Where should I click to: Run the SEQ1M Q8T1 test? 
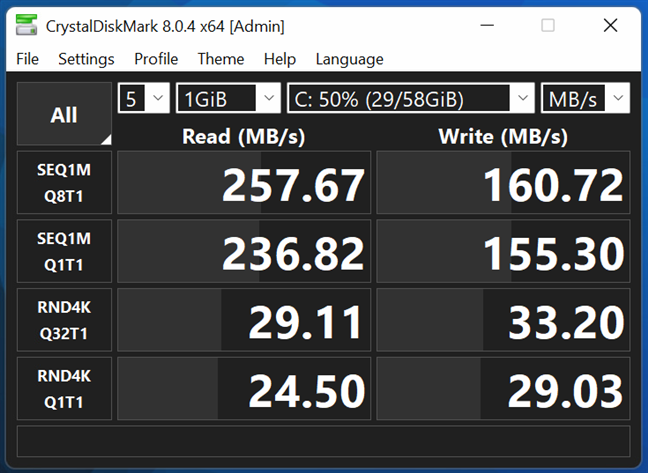64,182
